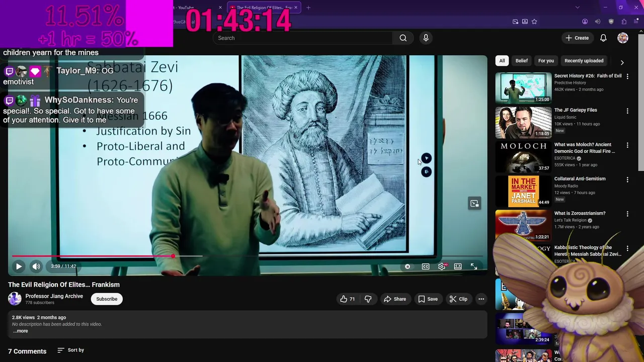Open options for Moloch video

click(x=627, y=145)
